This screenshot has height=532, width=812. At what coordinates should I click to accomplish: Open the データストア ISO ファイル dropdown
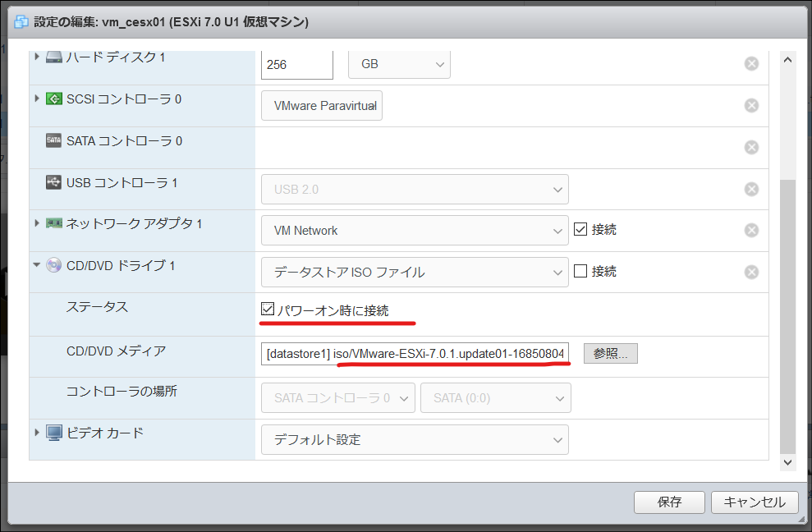(415, 272)
